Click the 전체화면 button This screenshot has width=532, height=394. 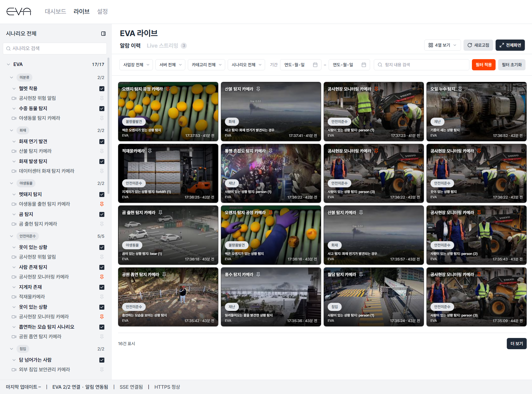point(510,45)
